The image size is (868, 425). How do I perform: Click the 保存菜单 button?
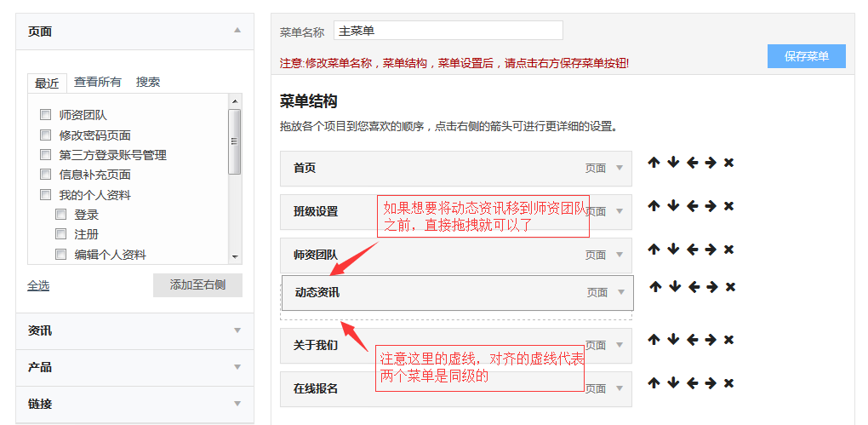[x=806, y=56]
